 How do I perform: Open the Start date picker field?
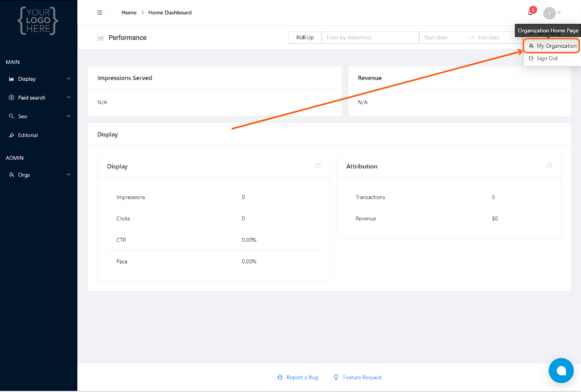tap(443, 38)
